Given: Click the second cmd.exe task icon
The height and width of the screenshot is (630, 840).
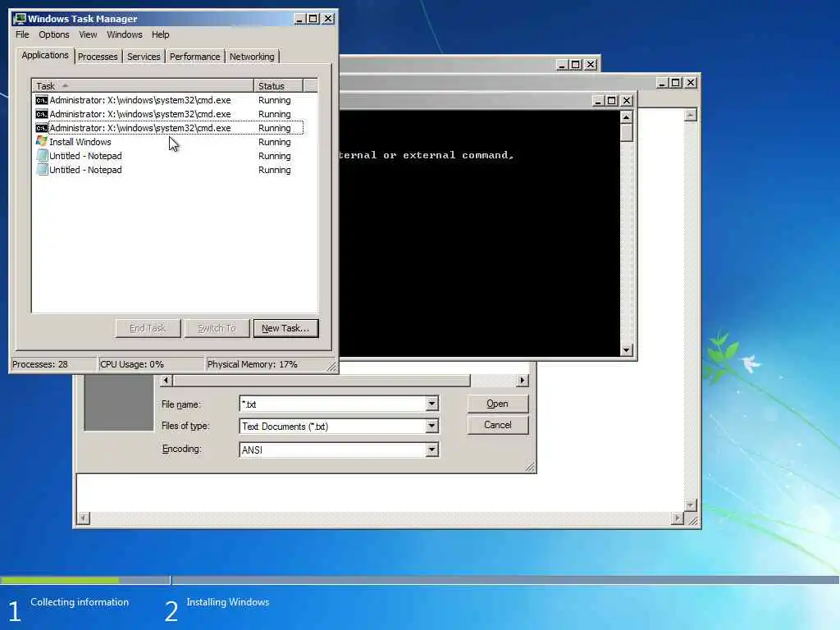Looking at the screenshot, I should [x=41, y=114].
